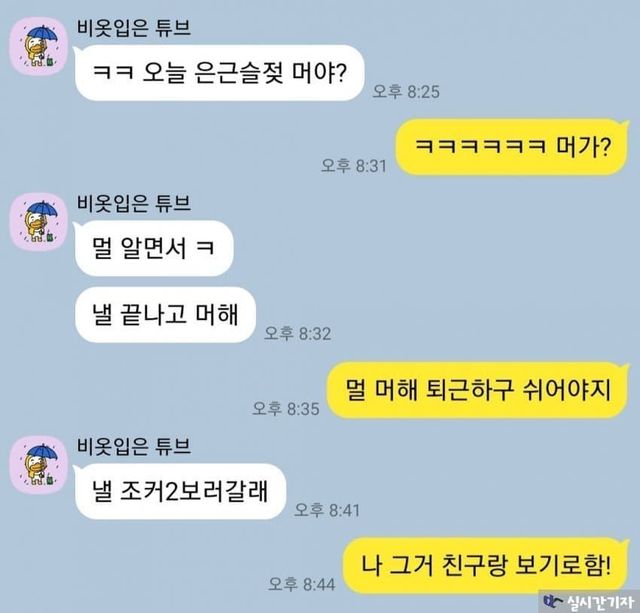Tap the yellow bubble '나 그거 친구랑 보기로함!'

click(485, 566)
